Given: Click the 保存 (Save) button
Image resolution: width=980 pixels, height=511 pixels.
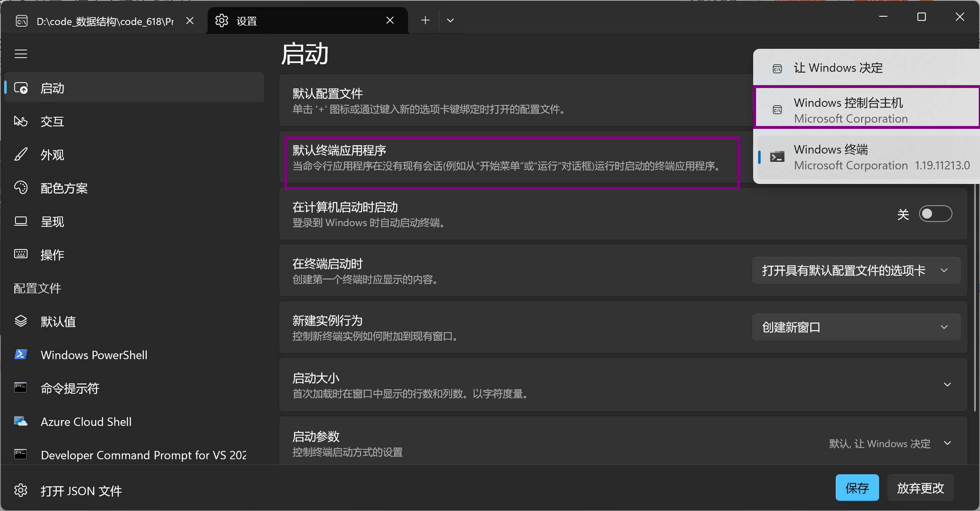Looking at the screenshot, I should (x=857, y=488).
